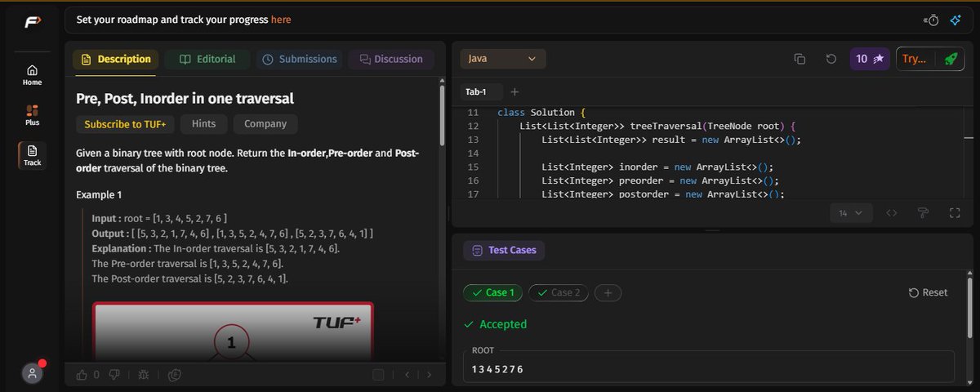Click code line 13 result declaration
980x392 pixels.
click(671, 140)
